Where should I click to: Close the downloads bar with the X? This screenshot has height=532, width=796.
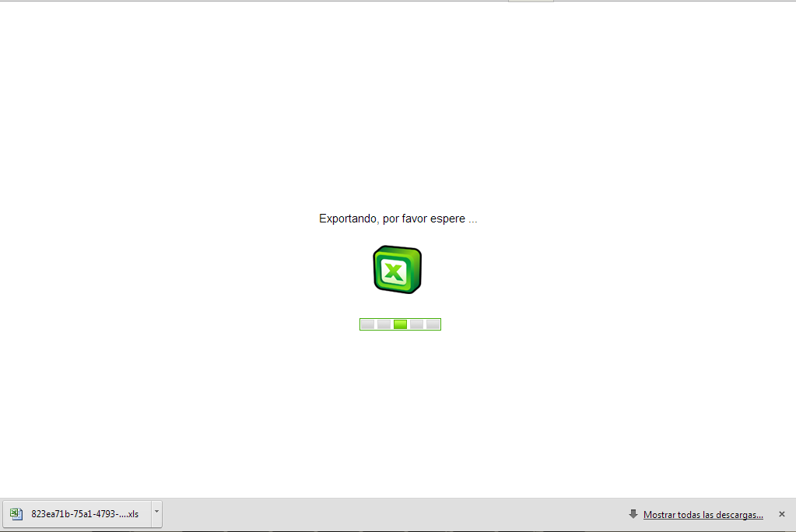pyautogui.click(x=781, y=514)
